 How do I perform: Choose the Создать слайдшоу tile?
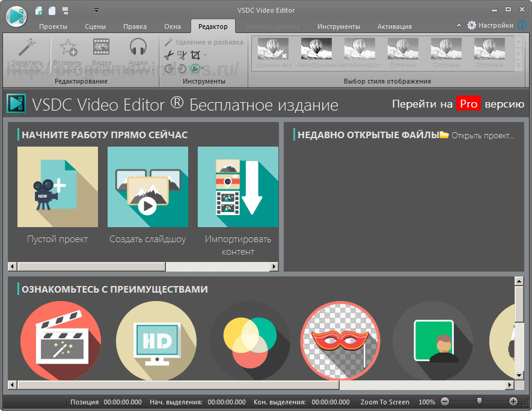(x=148, y=196)
